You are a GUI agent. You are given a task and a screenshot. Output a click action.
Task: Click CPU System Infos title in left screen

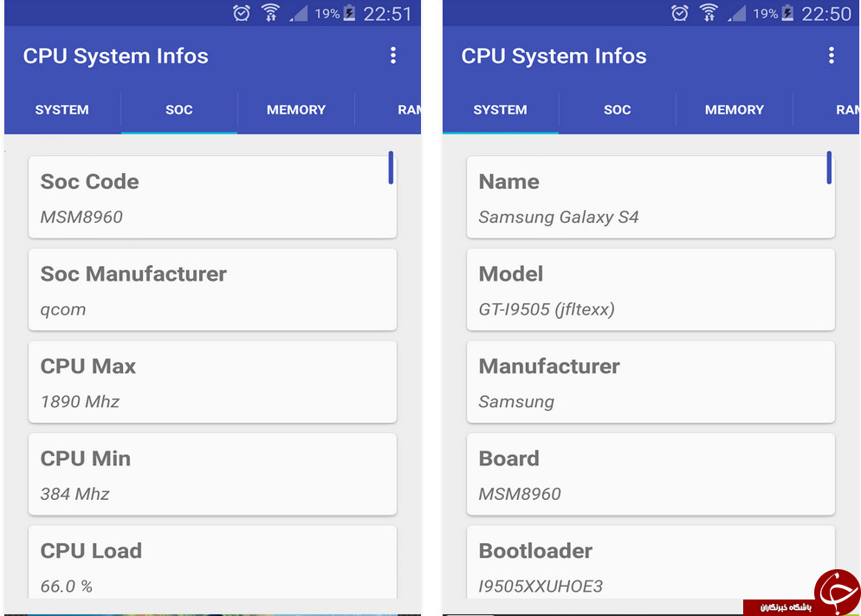tap(116, 56)
